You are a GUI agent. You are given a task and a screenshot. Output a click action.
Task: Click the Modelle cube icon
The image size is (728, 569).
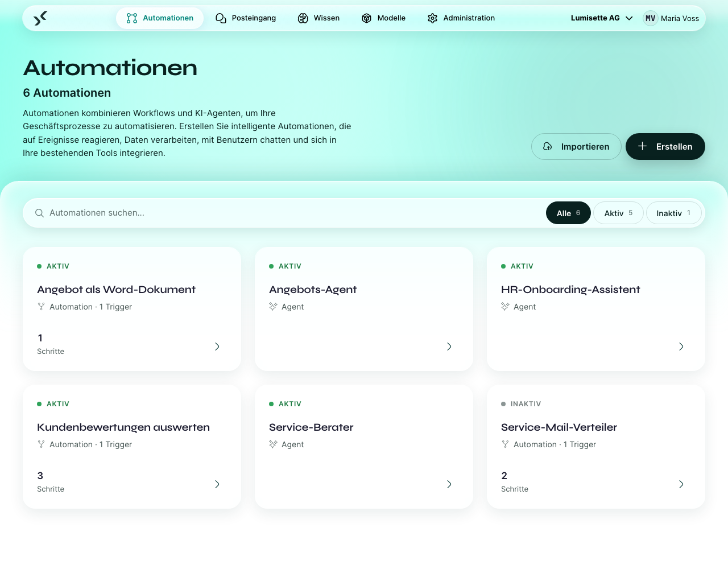point(367,18)
